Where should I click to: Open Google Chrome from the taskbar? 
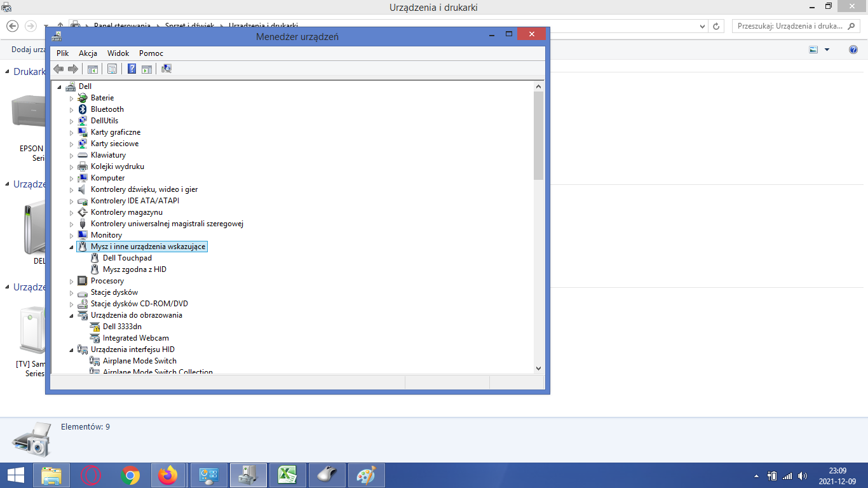[x=131, y=475]
